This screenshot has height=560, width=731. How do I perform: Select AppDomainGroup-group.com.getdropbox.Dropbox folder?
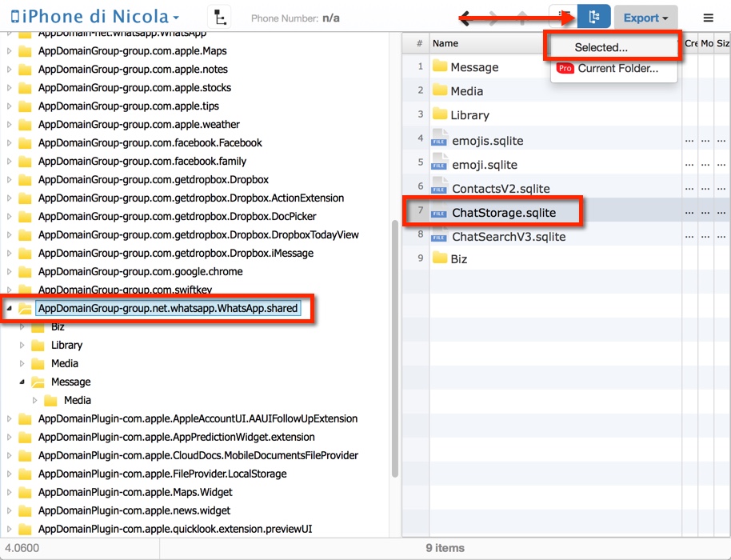[x=154, y=179]
